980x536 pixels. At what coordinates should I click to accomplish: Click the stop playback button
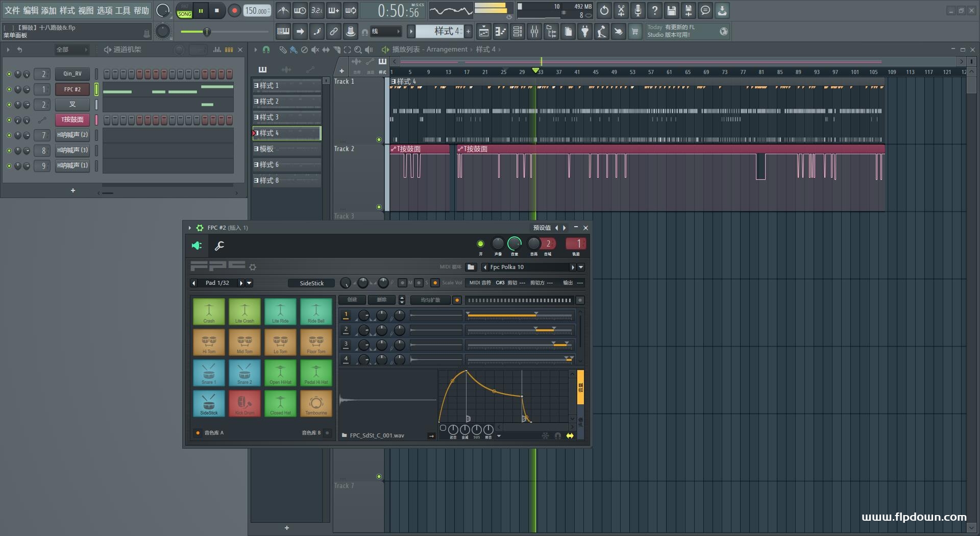[217, 10]
